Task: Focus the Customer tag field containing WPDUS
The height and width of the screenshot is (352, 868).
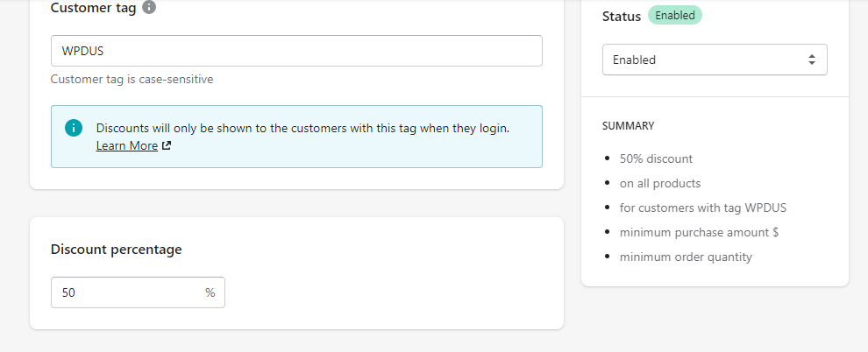Action: pos(296,51)
